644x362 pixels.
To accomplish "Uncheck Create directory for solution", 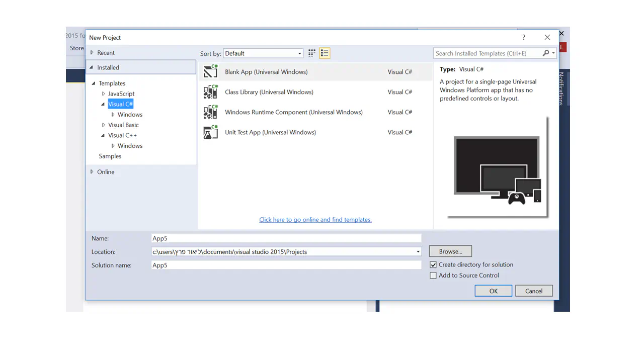I will pos(433,265).
